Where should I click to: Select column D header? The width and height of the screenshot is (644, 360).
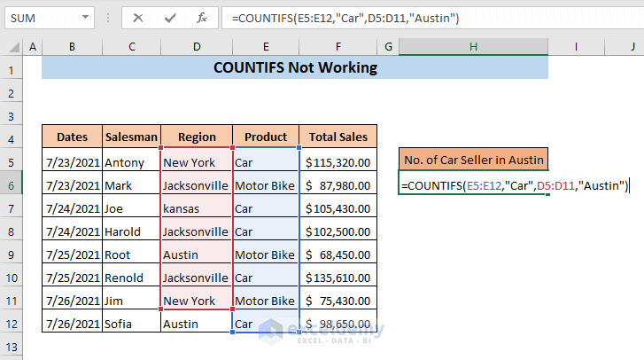click(197, 45)
